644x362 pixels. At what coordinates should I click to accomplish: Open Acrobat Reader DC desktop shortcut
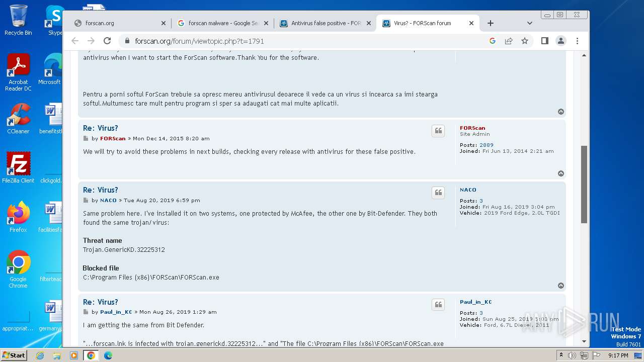(x=18, y=72)
